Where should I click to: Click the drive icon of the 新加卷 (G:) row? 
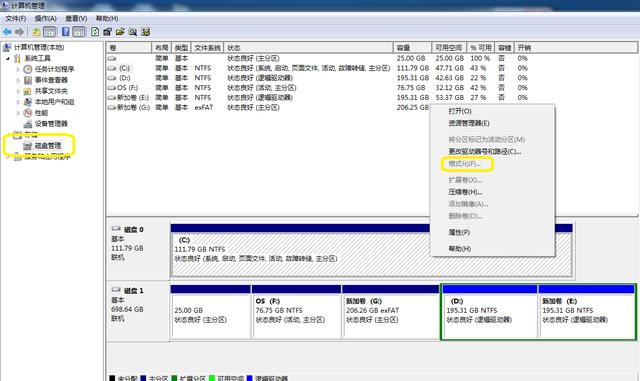point(112,107)
